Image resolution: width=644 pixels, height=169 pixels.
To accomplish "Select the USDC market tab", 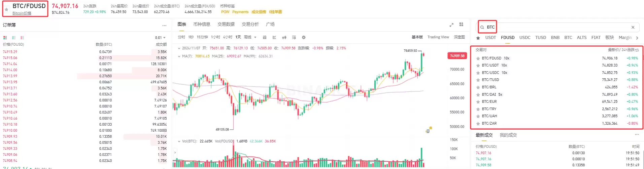I will point(524,37).
